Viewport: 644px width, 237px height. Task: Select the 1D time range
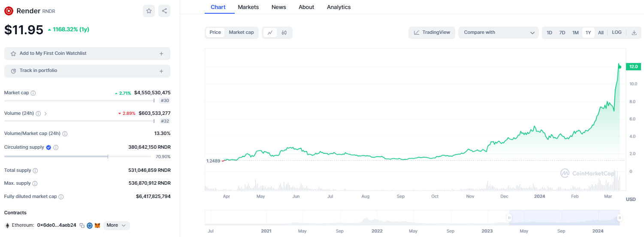(x=549, y=33)
